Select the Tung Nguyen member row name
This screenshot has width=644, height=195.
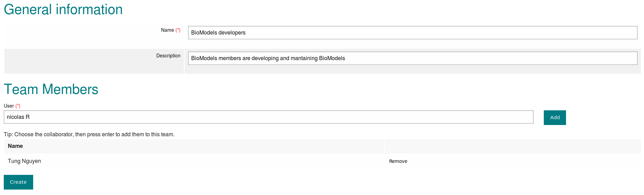pyautogui.click(x=24, y=161)
